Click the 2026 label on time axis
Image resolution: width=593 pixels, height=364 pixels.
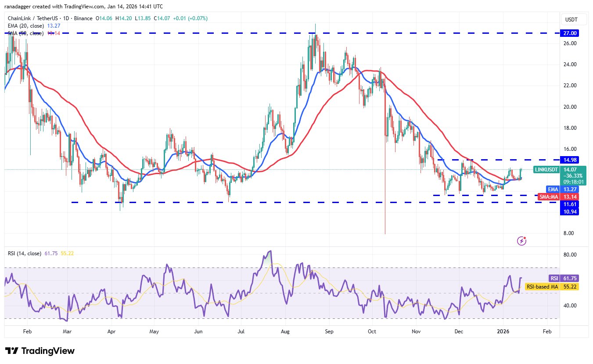(503, 332)
